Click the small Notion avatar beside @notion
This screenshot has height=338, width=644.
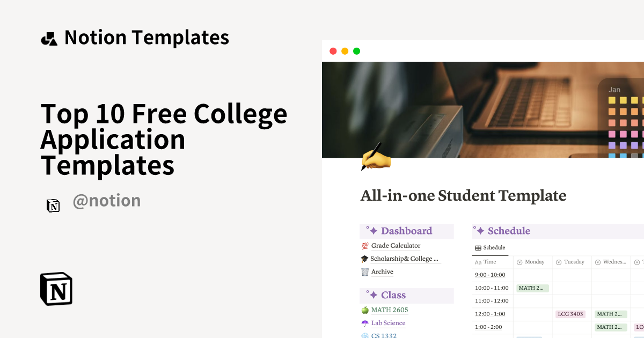tap(53, 205)
